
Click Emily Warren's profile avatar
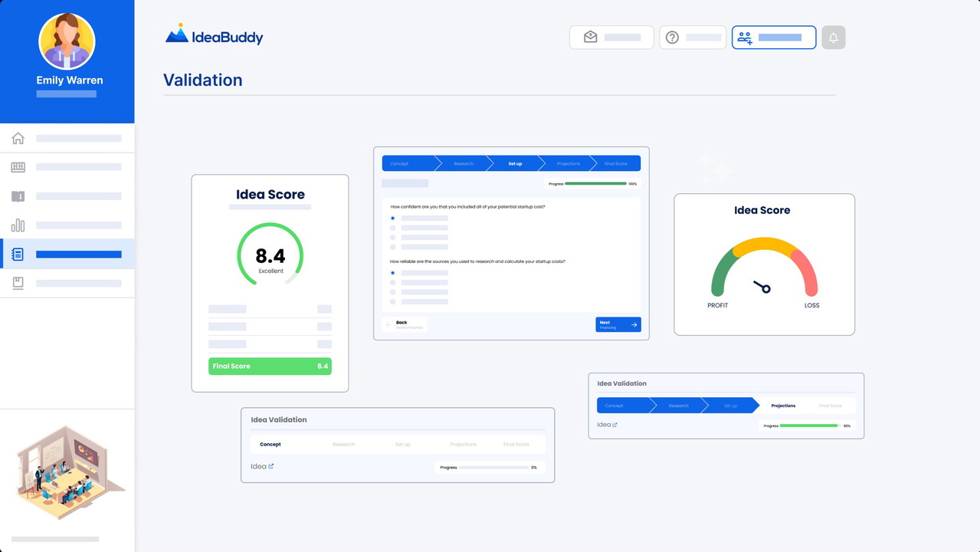click(67, 41)
